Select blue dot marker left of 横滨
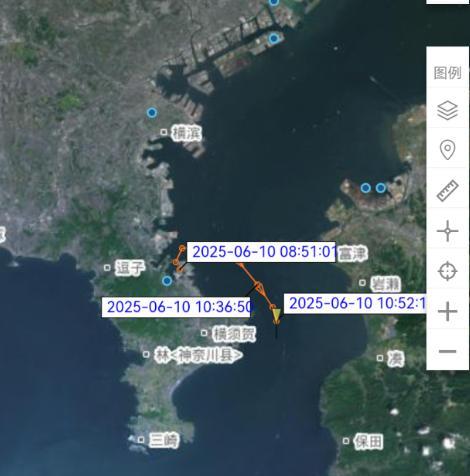The height and width of the screenshot is (476, 470). coord(152,113)
